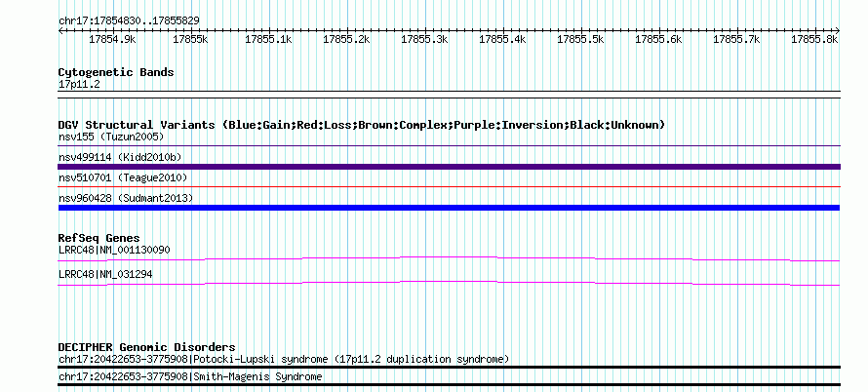Click the 17855.8k ruler tick label
868x392 pixels.
pos(814,39)
